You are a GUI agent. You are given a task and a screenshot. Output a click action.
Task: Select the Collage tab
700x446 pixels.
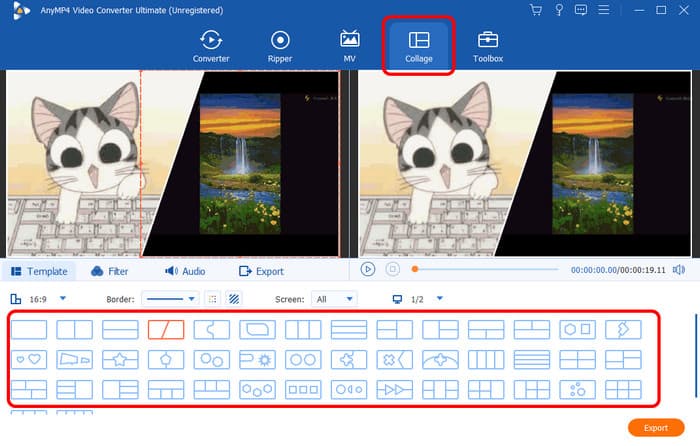coord(419,46)
